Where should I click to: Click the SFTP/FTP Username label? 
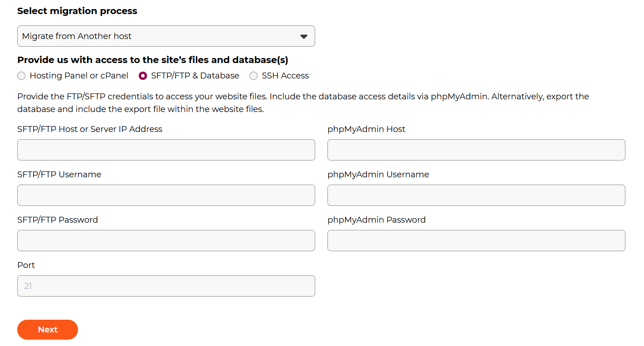click(59, 175)
